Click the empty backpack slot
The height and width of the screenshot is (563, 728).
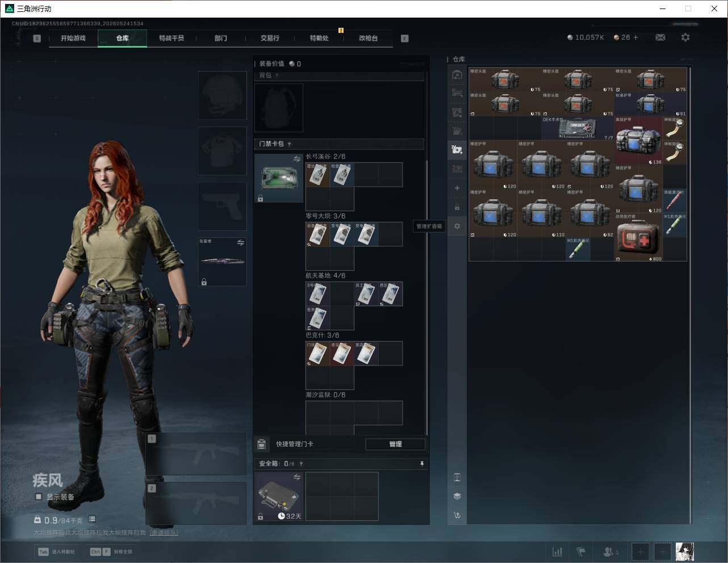pos(279,108)
